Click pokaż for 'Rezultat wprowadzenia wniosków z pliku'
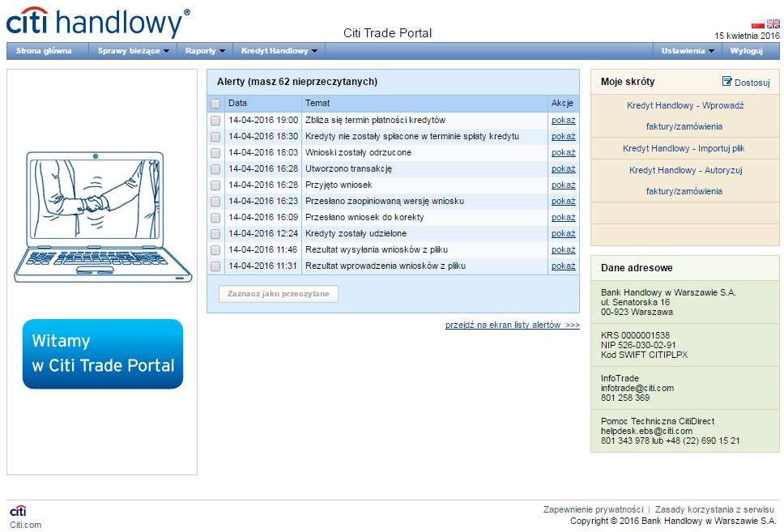This screenshot has height=532, width=784. (x=564, y=266)
